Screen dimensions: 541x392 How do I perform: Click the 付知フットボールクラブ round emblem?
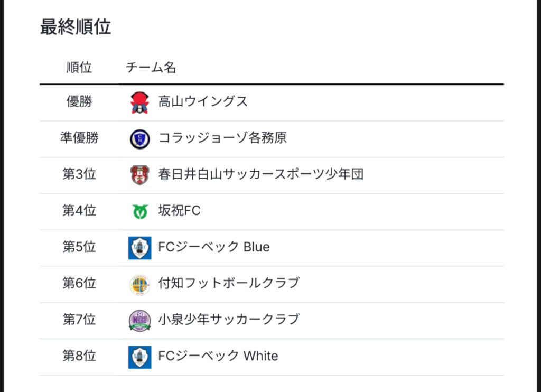[139, 284]
